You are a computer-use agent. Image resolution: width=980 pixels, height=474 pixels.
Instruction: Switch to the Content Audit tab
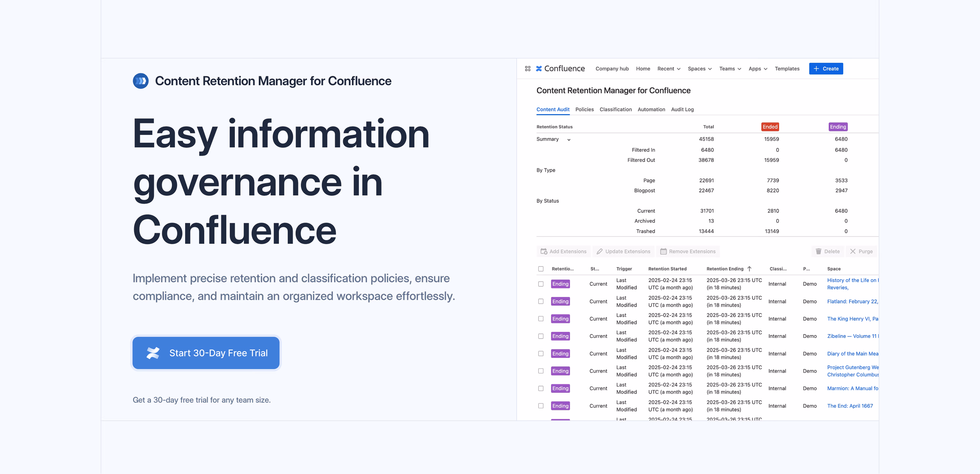pos(553,109)
